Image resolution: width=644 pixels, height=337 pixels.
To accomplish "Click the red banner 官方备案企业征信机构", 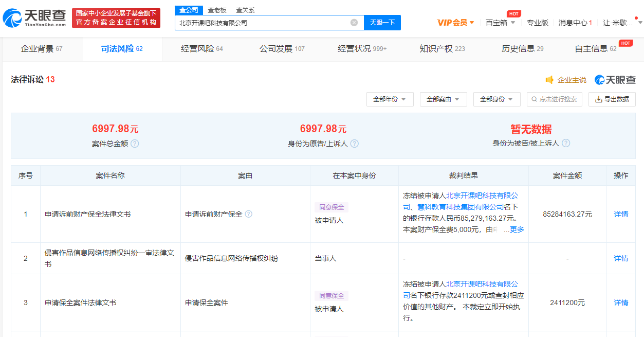I will (116, 18).
